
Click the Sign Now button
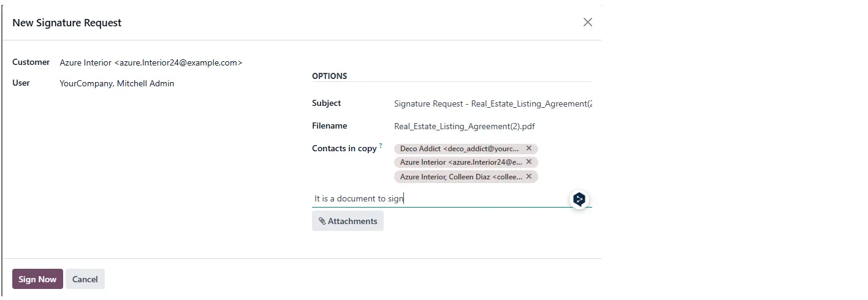pyautogui.click(x=37, y=279)
